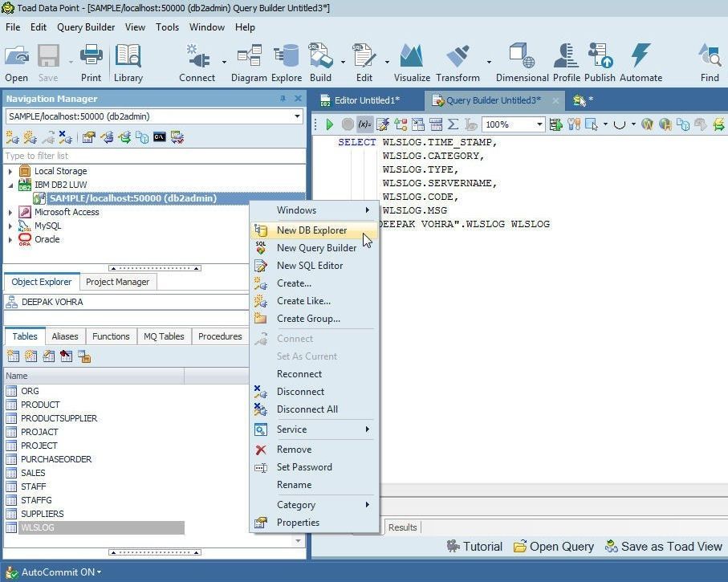Open the Connect toolbar dropdown arrow

(224, 62)
